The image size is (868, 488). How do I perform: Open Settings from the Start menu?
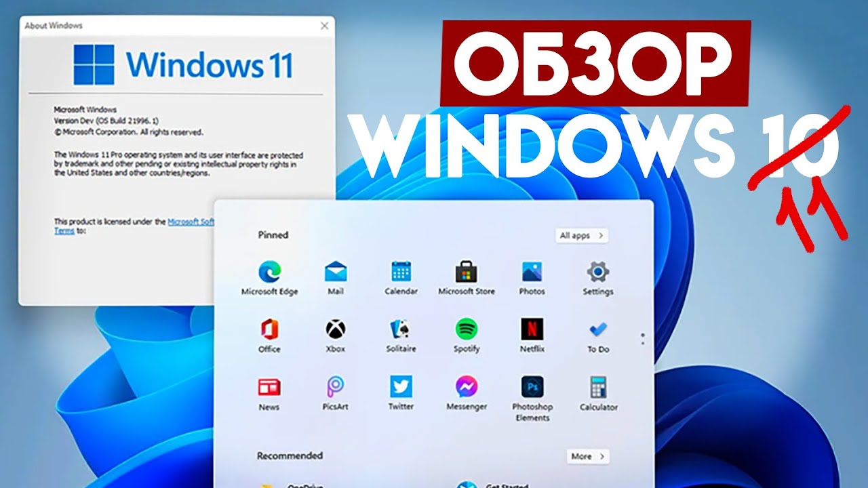click(597, 278)
